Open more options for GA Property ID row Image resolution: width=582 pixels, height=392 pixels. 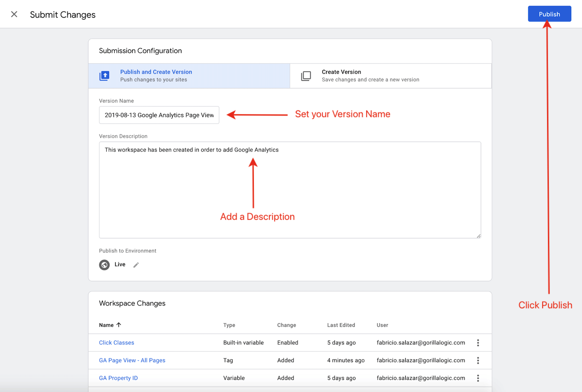point(478,378)
